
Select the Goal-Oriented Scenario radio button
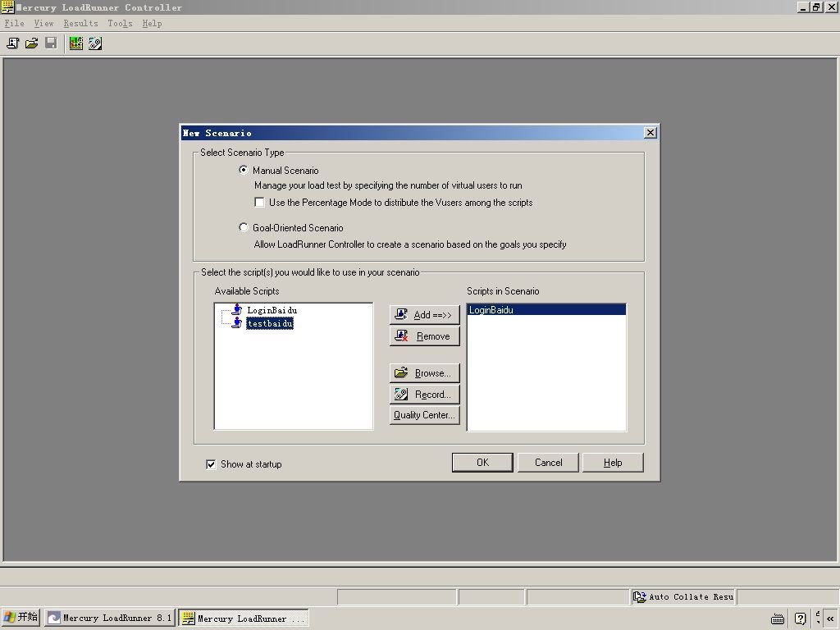click(243, 227)
